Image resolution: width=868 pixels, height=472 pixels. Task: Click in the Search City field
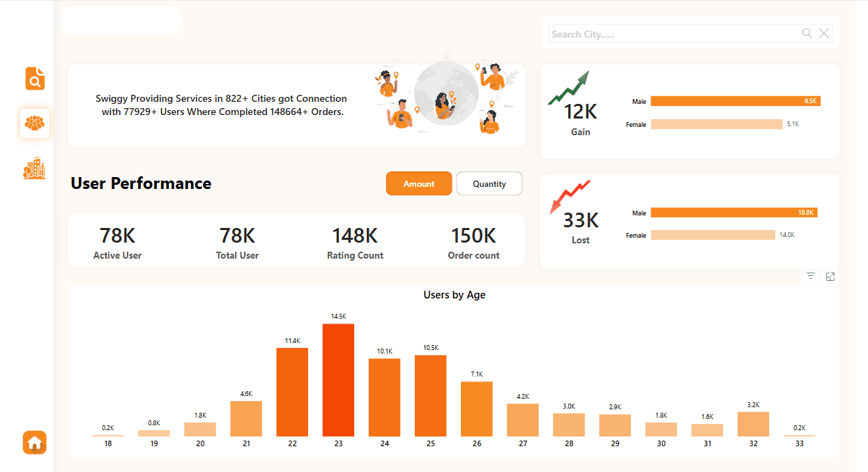coord(673,34)
